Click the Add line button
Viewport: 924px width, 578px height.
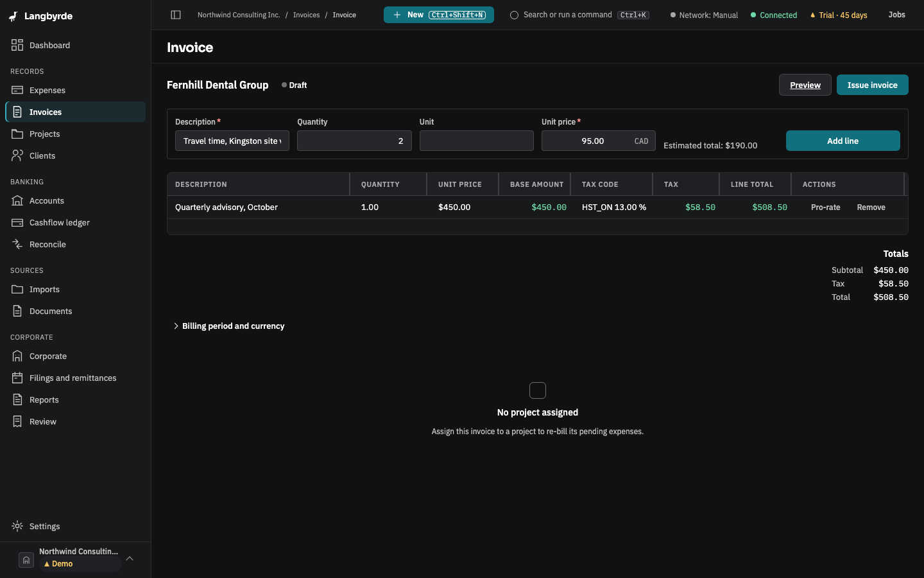[843, 141]
